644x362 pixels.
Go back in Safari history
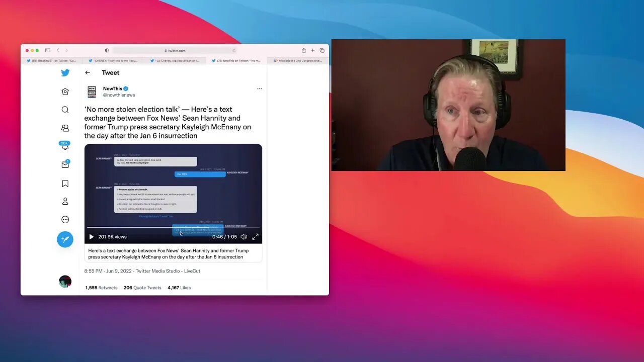(x=58, y=50)
